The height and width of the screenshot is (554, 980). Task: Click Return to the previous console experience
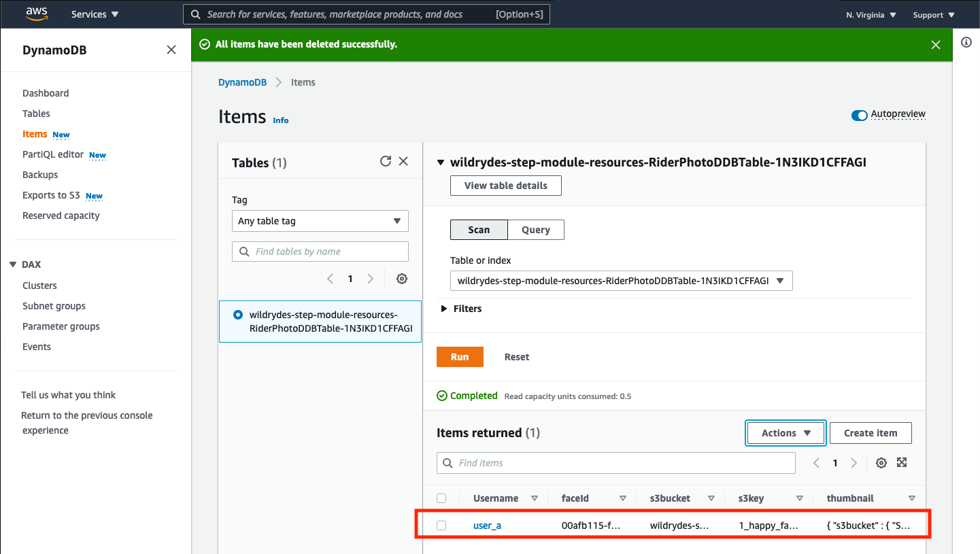pyautogui.click(x=87, y=423)
